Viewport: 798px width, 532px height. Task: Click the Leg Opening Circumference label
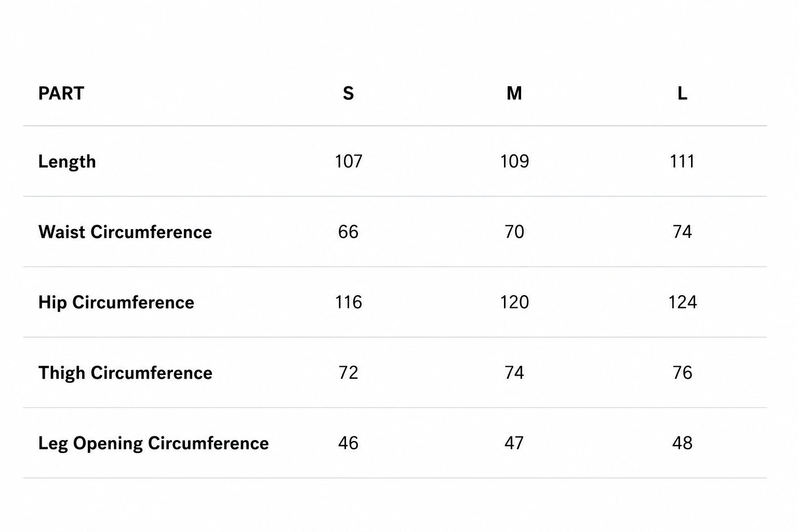point(154,443)
